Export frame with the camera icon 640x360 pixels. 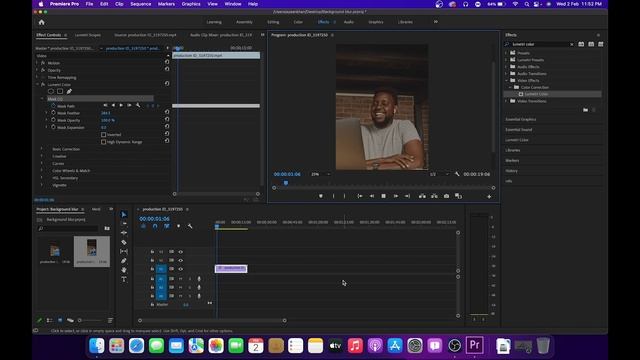coord(447,196)
